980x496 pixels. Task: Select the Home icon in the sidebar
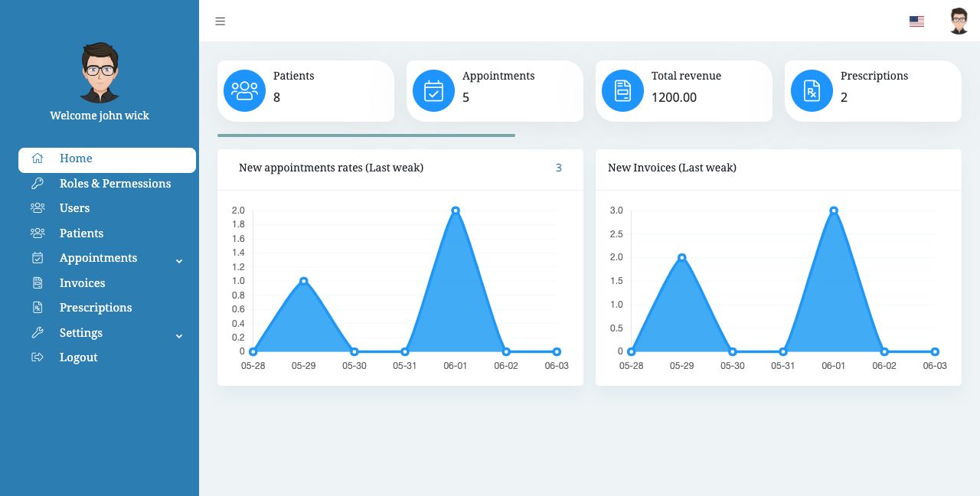tap(38, 158)
